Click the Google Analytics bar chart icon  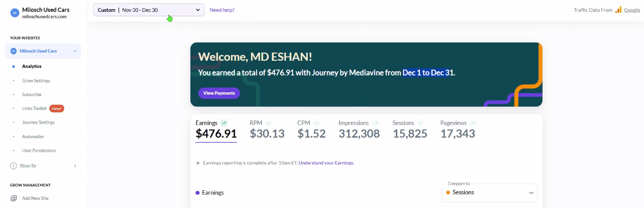[618, 10]
